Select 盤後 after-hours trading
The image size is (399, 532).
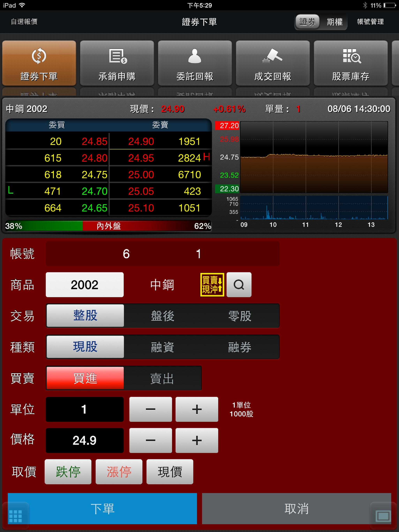point(162,315)
